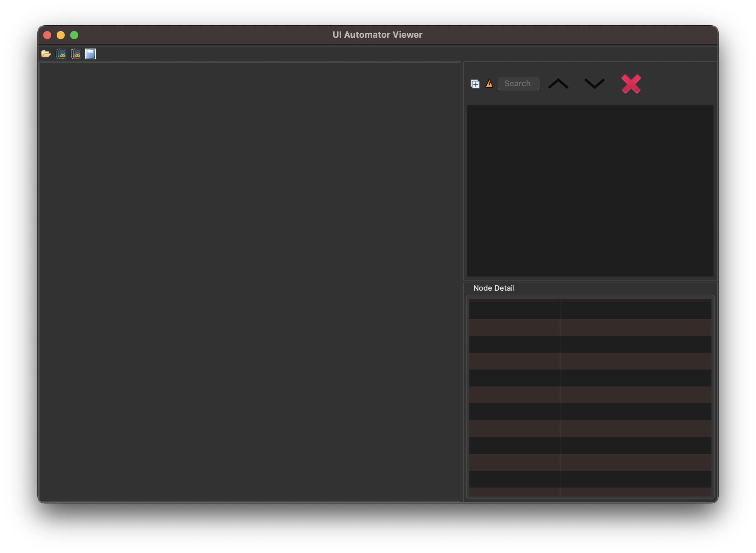
Task: Click the UI Automator Viewer title bar
Action: point(377,35)
